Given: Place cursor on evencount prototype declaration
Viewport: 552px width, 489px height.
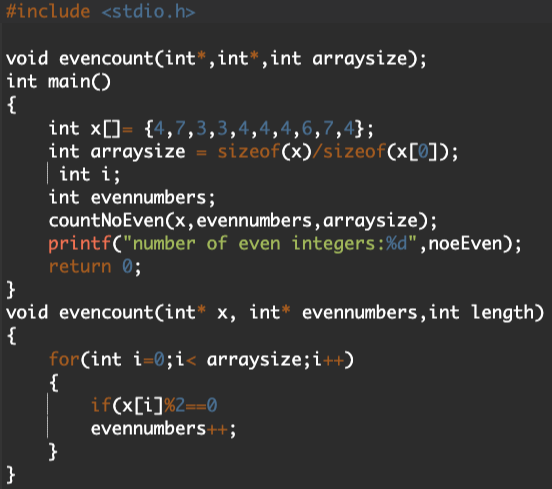Looking at the screenshot, I should [x=217, y=58].
